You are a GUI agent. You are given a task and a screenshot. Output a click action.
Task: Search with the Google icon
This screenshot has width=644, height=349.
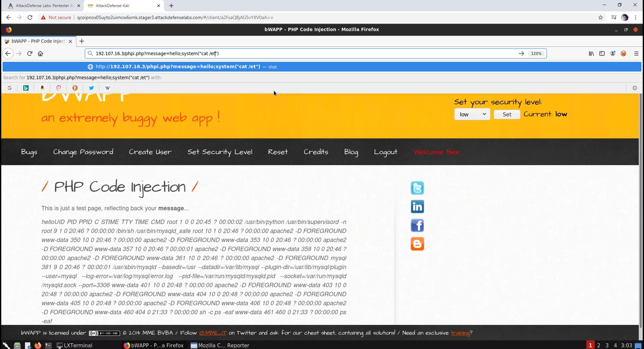click(x=9, y=88)
